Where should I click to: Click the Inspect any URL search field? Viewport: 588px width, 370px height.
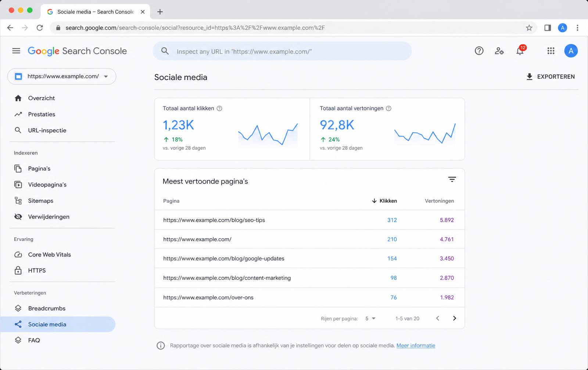tap(282, 51)
